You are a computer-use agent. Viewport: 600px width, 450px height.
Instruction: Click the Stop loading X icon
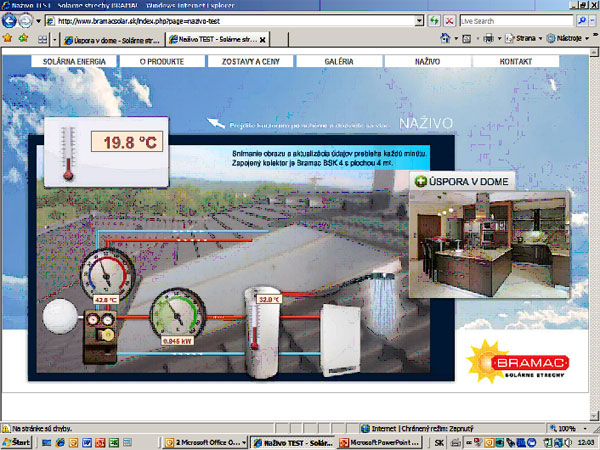pos(447,20)
